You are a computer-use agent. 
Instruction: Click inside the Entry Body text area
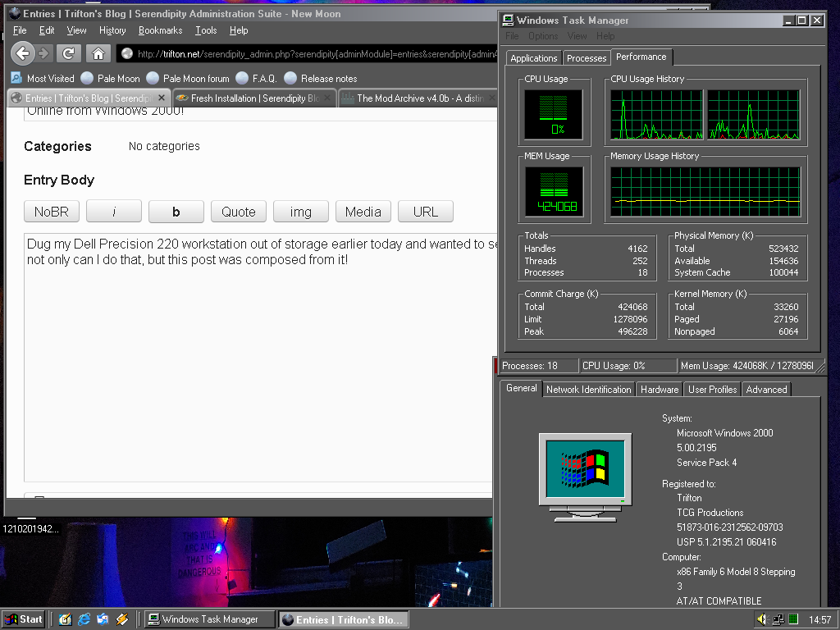point(246,369)
